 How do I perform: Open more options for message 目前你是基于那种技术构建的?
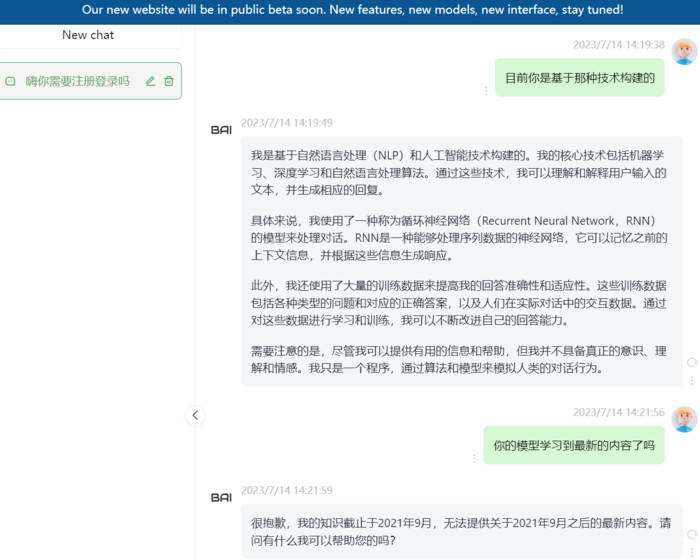pyautogui.click(x=486, y=91)
